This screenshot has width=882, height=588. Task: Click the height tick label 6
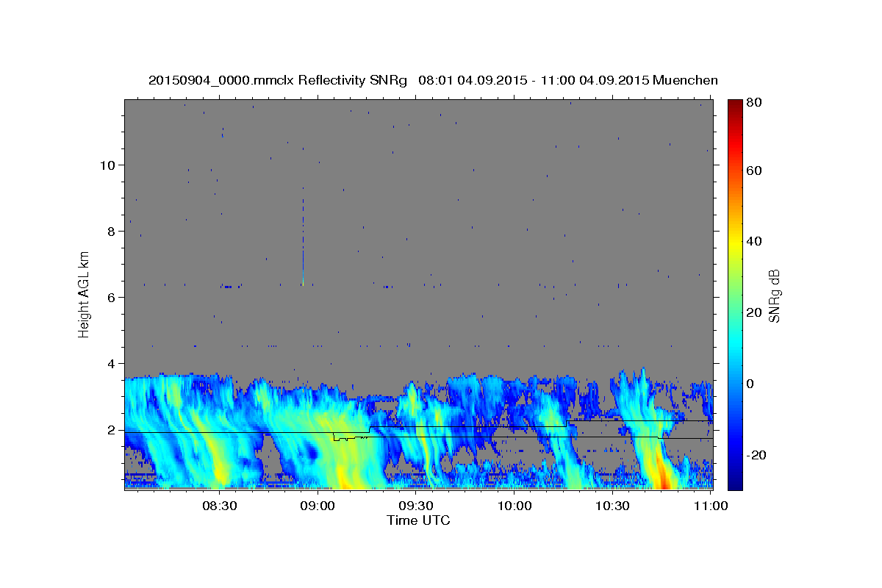click(112, 298)
